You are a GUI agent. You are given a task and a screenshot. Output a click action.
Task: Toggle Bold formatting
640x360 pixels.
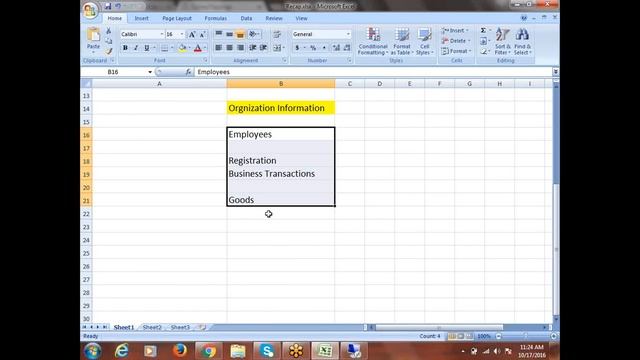[125, 48]
